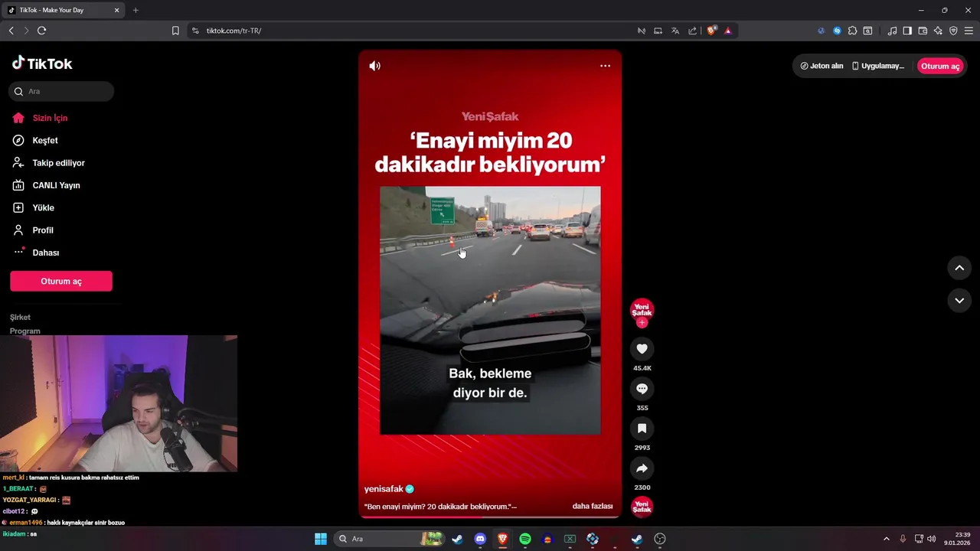Mute the video with the speaker icon
Image resolution: width=980 pixels, height=551 pixels.
pyautogui.click(x=374, y=66)
